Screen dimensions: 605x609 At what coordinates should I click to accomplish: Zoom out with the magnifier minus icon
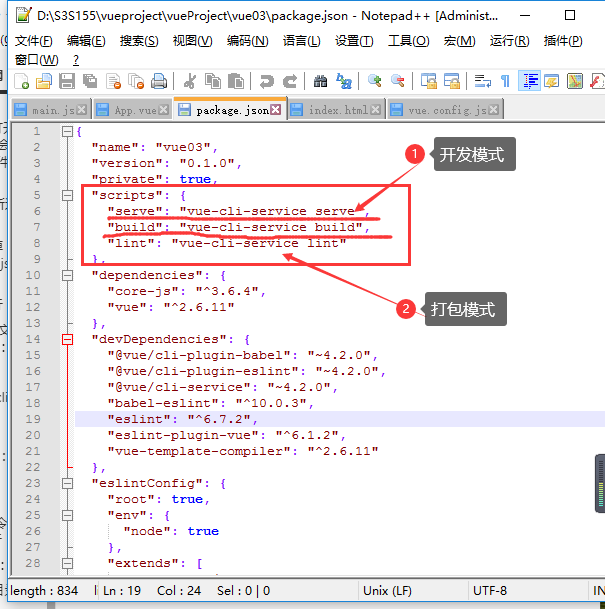tap(398, 81)
